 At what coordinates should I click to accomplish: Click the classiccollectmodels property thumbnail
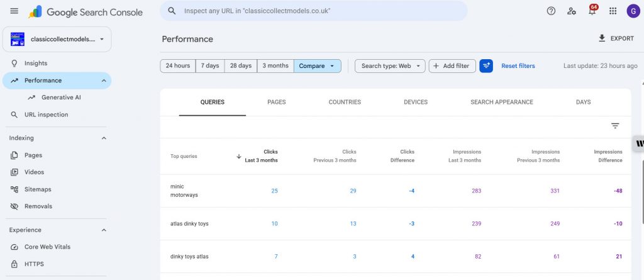18,39
